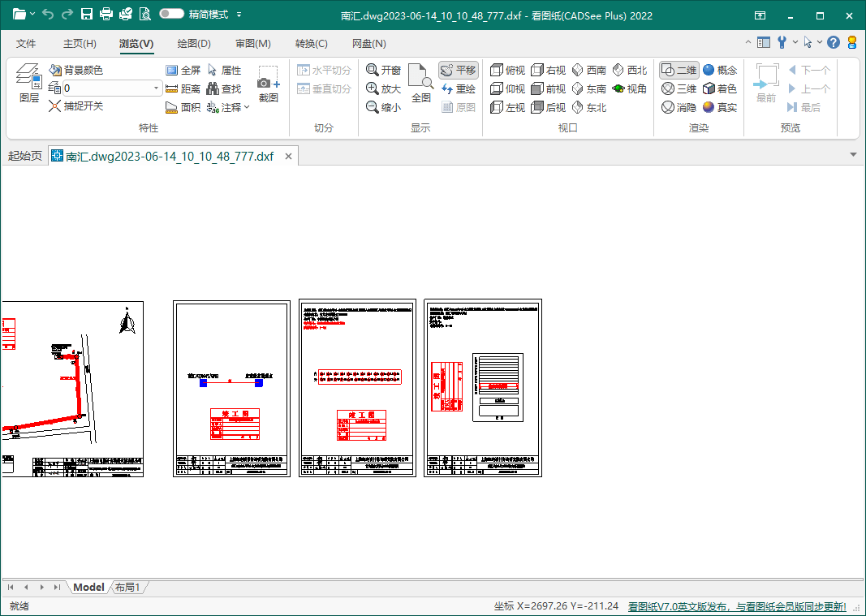Open the wrench settings dropdown arrow
The height and width of the screenshot is (616, 866).
click(x=795, y=42)
